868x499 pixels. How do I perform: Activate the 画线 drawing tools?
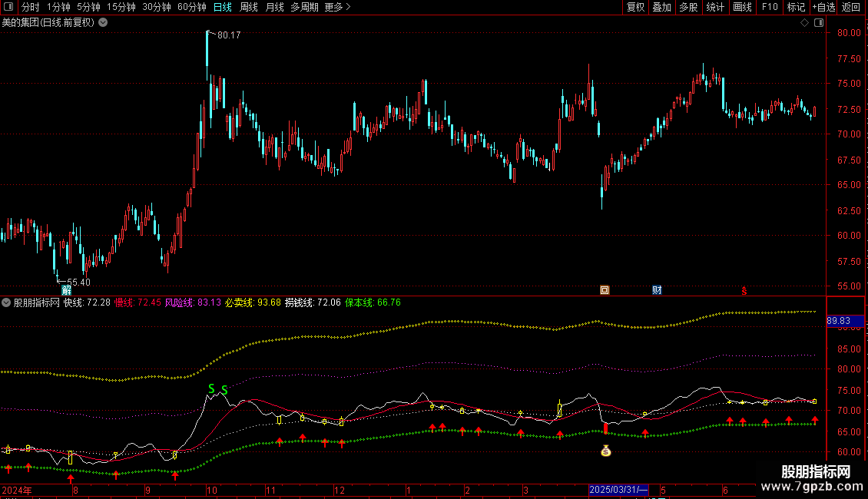(x=742, y=7)
